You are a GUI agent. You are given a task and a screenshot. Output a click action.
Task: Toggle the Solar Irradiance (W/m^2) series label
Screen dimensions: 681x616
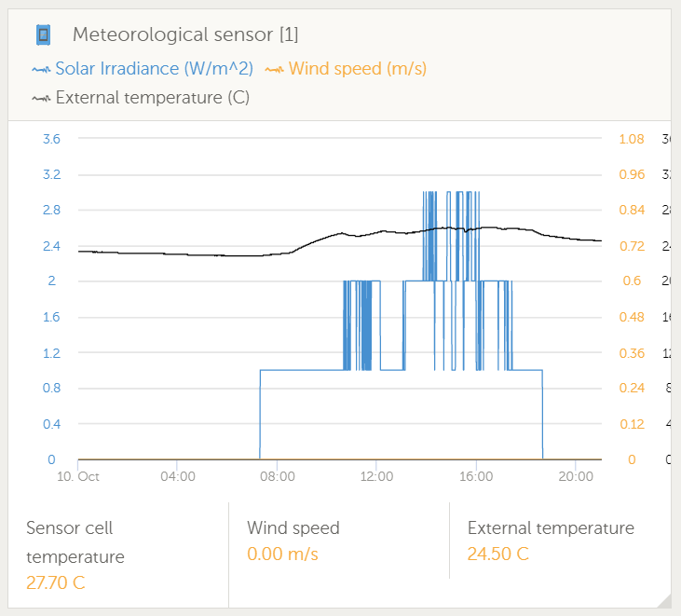click(x=154, y=69)
